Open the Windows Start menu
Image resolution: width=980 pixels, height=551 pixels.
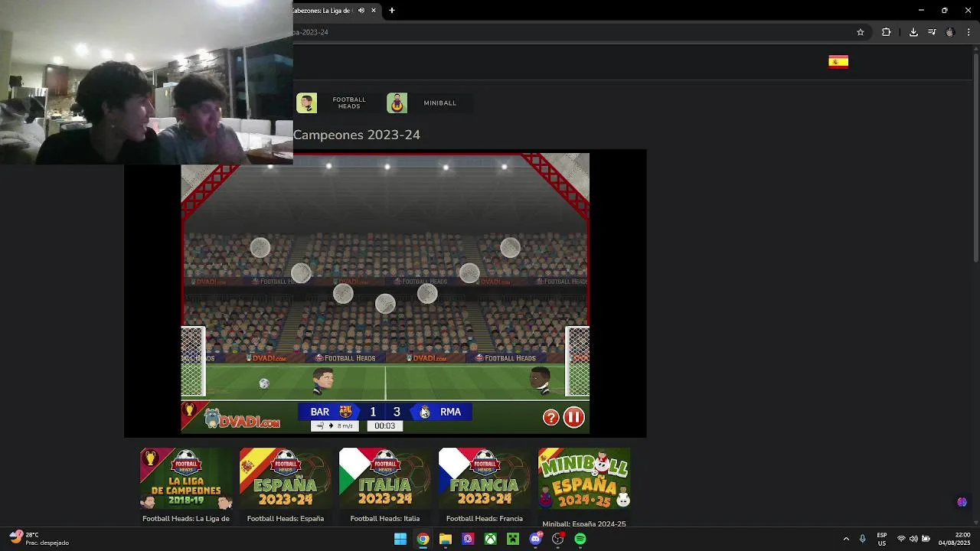(x=400, y=540)
